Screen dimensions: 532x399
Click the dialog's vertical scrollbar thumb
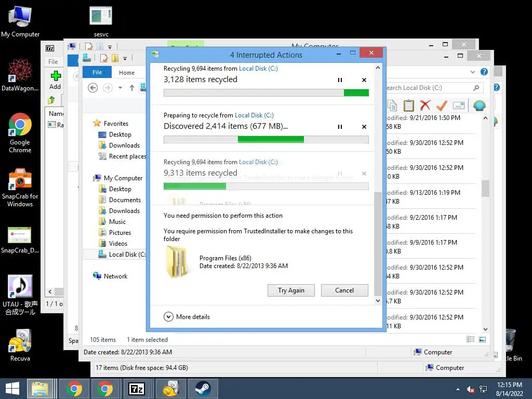pos(378,244)
